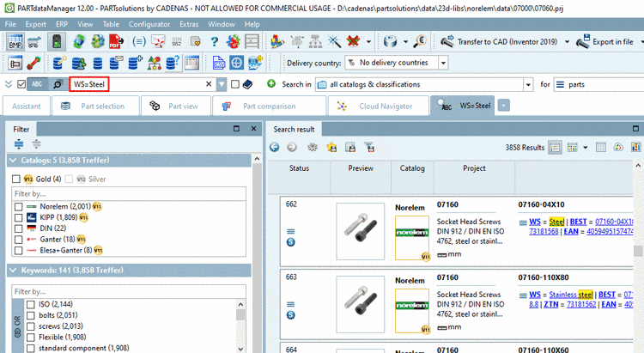The width and height of the screenshot is (644, 353).
Task: Click the PDF export icon
Action: 116,41
